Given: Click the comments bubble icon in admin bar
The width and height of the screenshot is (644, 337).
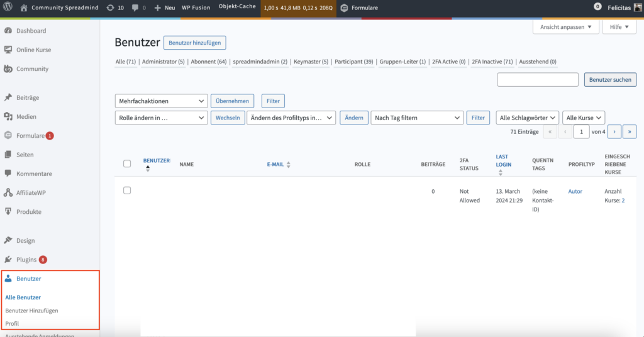Looking at the screenshot, I should [135, 8].
